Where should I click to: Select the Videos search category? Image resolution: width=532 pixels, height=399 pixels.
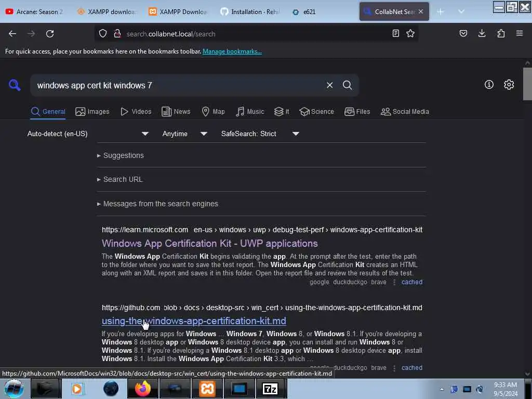point(136,112)
